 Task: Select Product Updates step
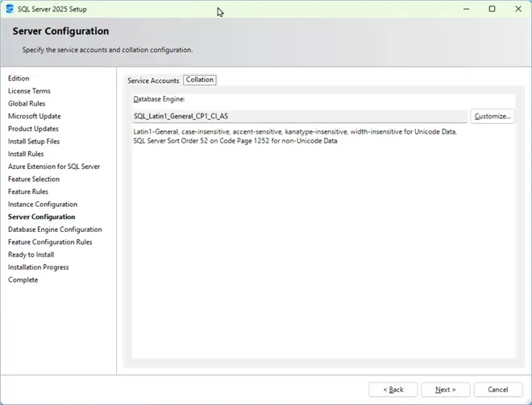tap(33, 129)
